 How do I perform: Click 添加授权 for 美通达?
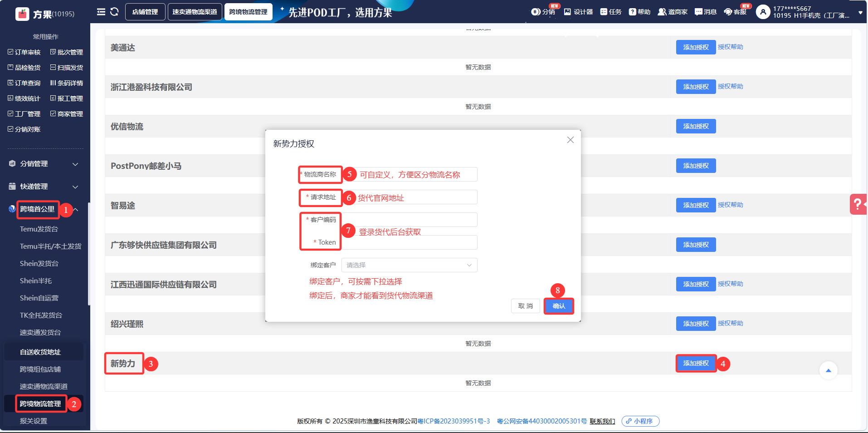pos(696,47)
